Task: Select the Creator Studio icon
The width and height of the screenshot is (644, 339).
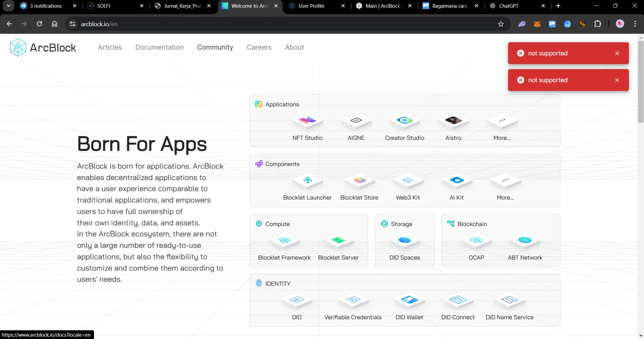Action: 405,121
